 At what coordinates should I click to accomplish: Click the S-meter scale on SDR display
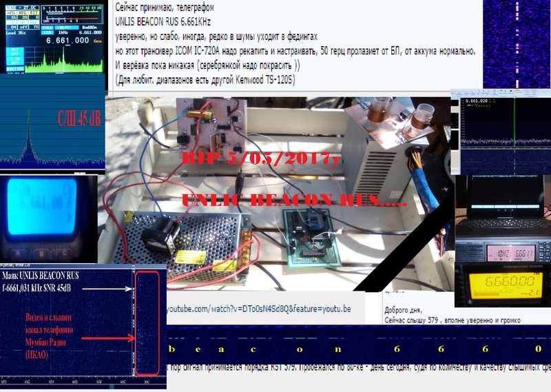click(72, 14)
